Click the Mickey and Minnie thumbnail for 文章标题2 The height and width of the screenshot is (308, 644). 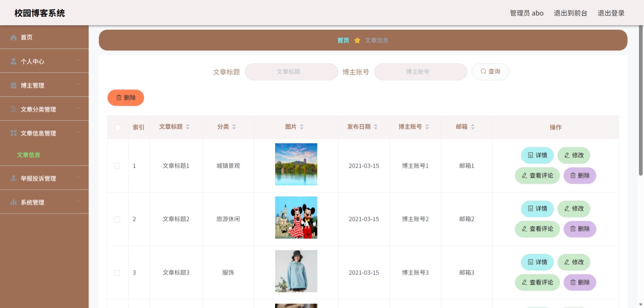(x=296, y=217)
